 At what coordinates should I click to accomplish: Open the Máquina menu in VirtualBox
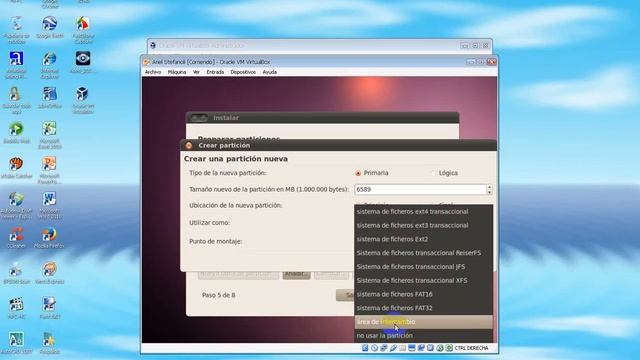pyautogui.click(x=177, y=72)
